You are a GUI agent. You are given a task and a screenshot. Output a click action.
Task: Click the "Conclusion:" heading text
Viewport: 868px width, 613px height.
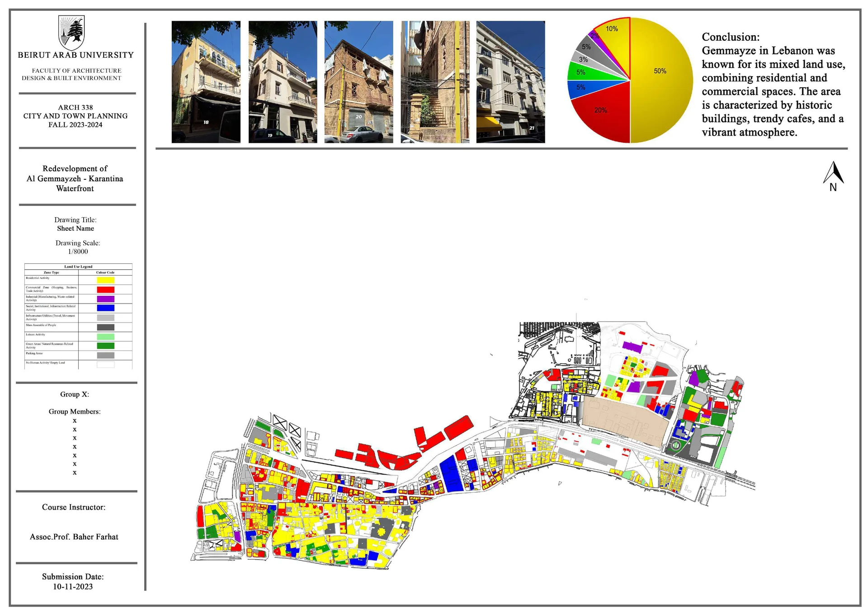731,37
